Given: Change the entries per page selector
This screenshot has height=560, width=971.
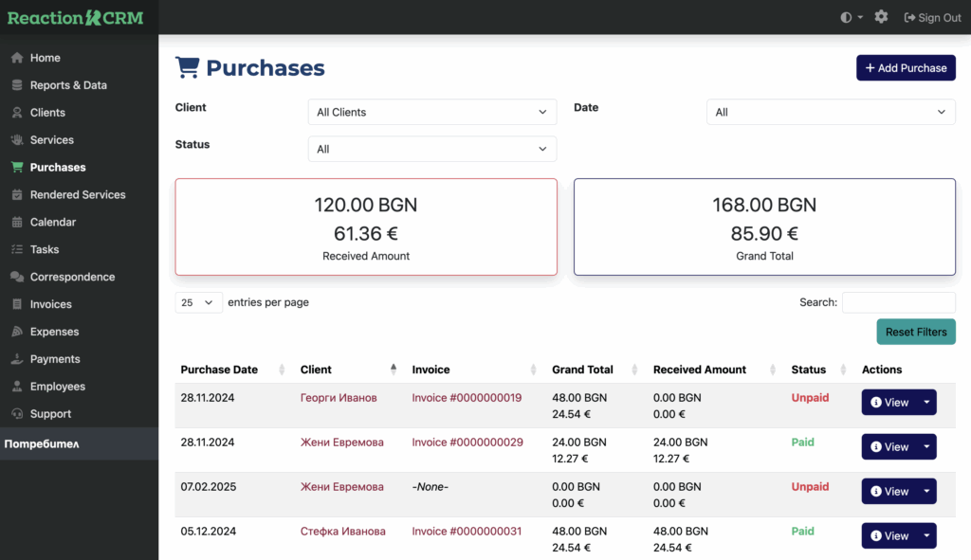Looking at the screenshot, I should [x=198, y=302].
